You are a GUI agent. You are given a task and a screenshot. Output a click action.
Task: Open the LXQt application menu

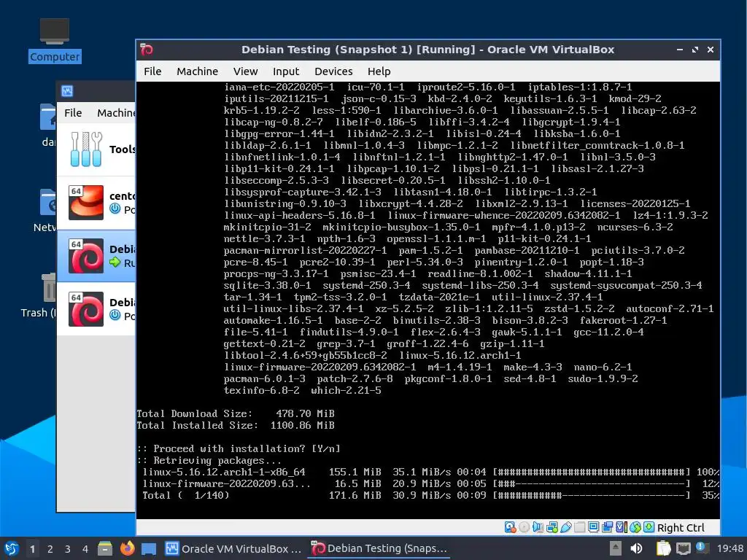11,548
